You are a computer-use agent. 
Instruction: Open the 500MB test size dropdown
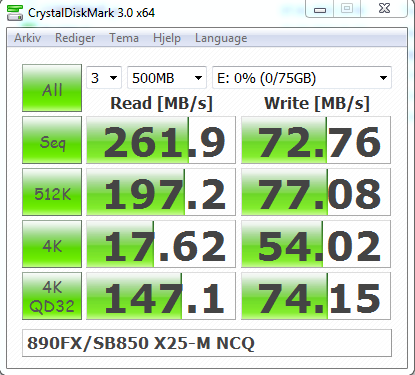[167, 78]
